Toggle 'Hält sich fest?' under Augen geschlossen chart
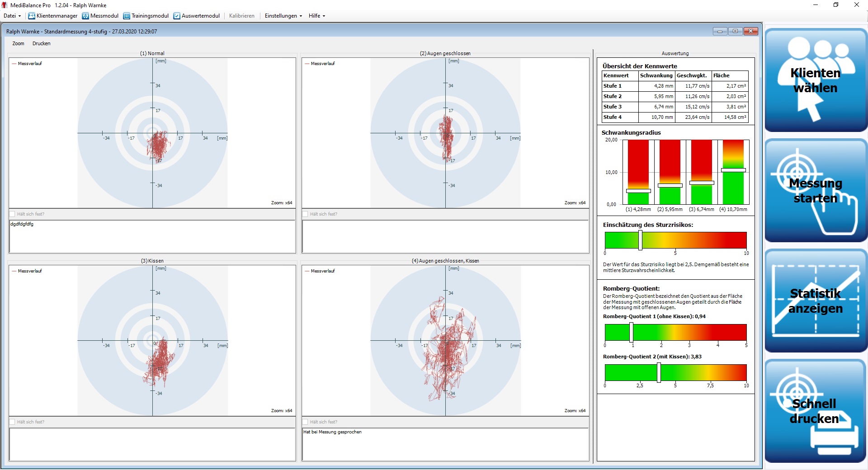868x470 pixels. tap(306, 214)
